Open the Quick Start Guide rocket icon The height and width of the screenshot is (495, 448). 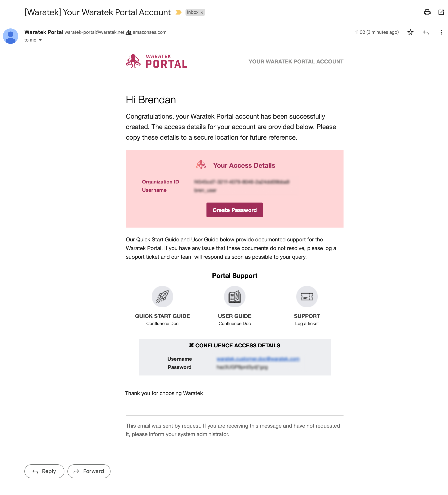(162, 296)
